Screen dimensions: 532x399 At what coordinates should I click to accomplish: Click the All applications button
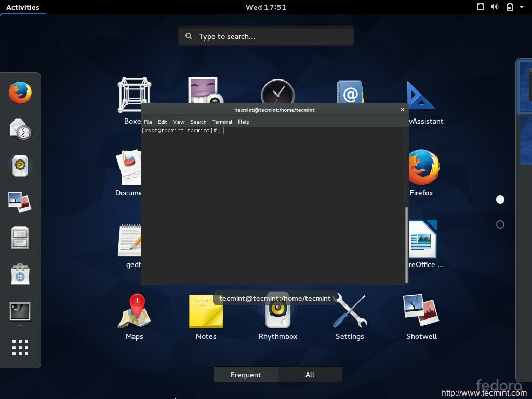tap(310, 374)
